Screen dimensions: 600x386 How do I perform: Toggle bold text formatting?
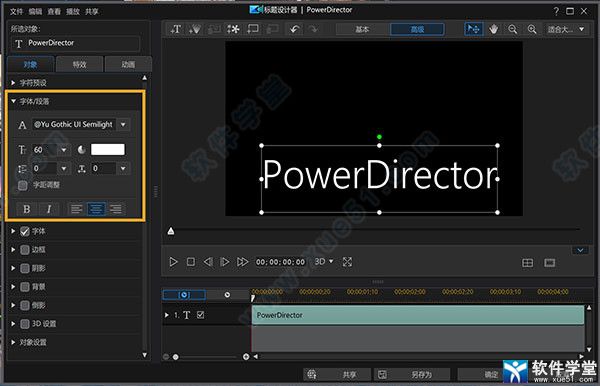pyautogui.click(x=27, y=209)
